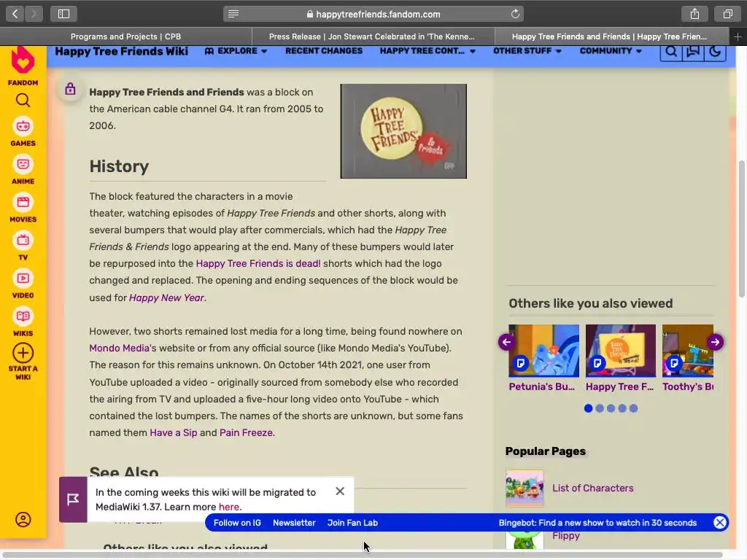Expand the Explore dropdown menu
Screen dimensions: 747x560
point(236,51)
